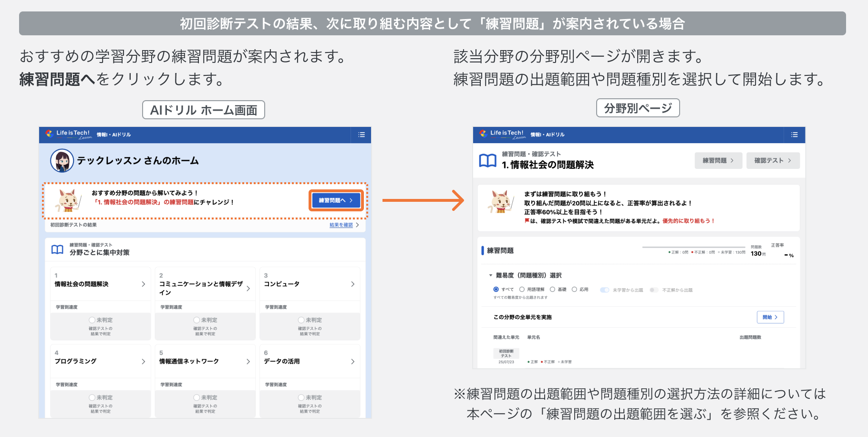
Task: Open the hamburger menu on 分野別ページ header
Action: pyautogui.click(x=794, y=135)
